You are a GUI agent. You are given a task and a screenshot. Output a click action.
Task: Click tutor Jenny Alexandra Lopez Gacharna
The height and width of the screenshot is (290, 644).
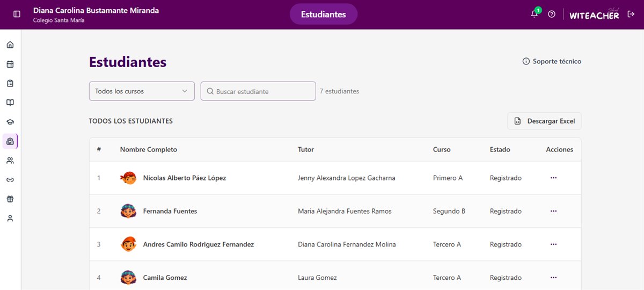click(347, 178)
